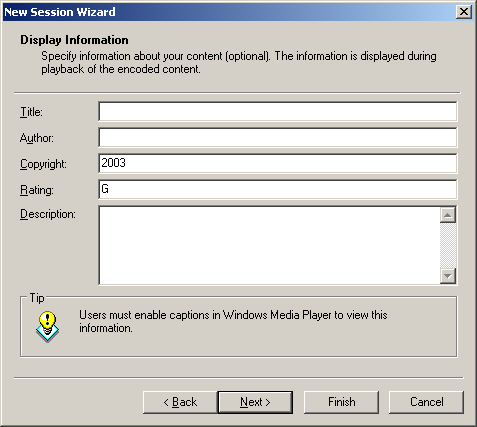Click inside the Description text area
The width and height of the screenshot is (477, 427).
click(269, 245)
